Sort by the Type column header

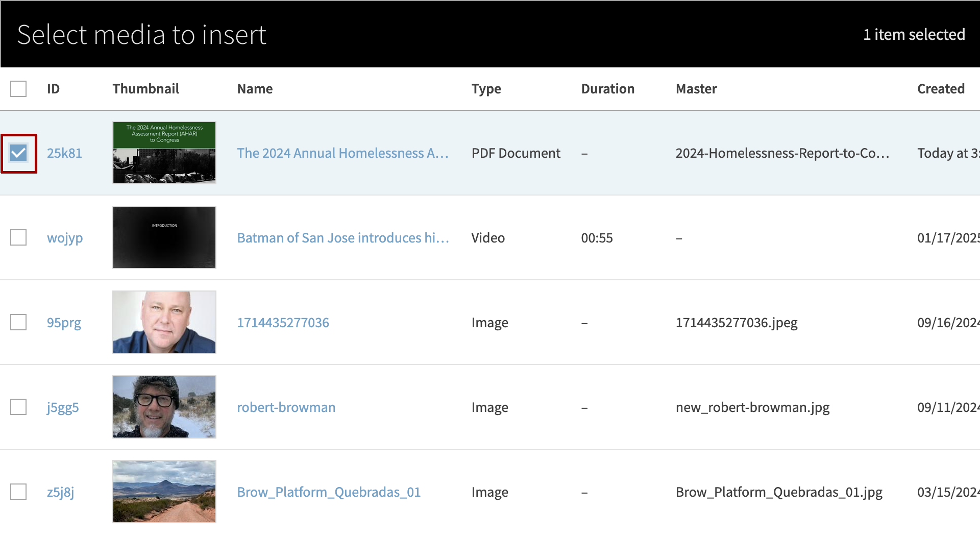click(x=486, y=89)
